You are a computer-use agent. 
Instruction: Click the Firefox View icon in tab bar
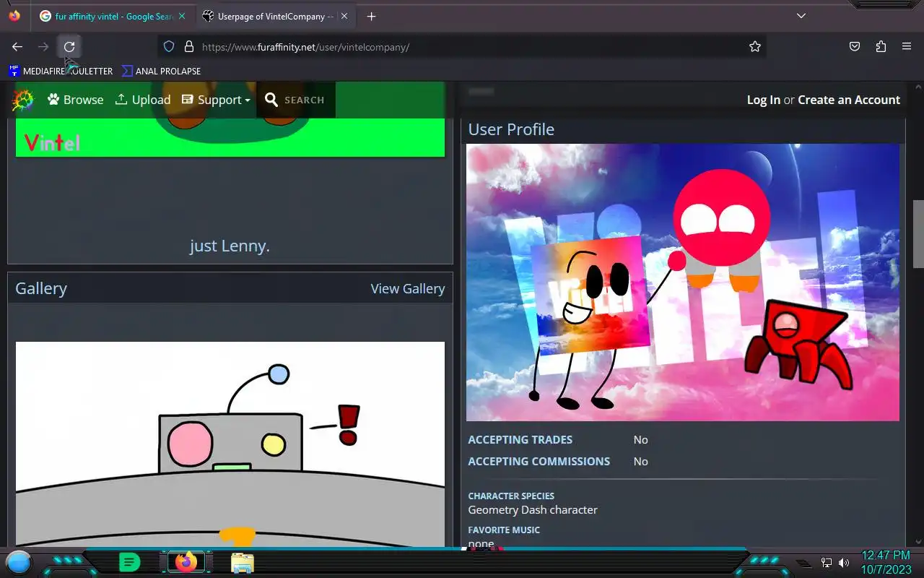click(x=14, y=16)
